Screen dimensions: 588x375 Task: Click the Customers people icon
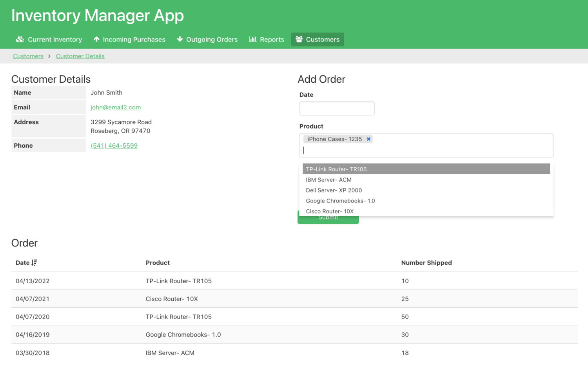tap(299, 39)
